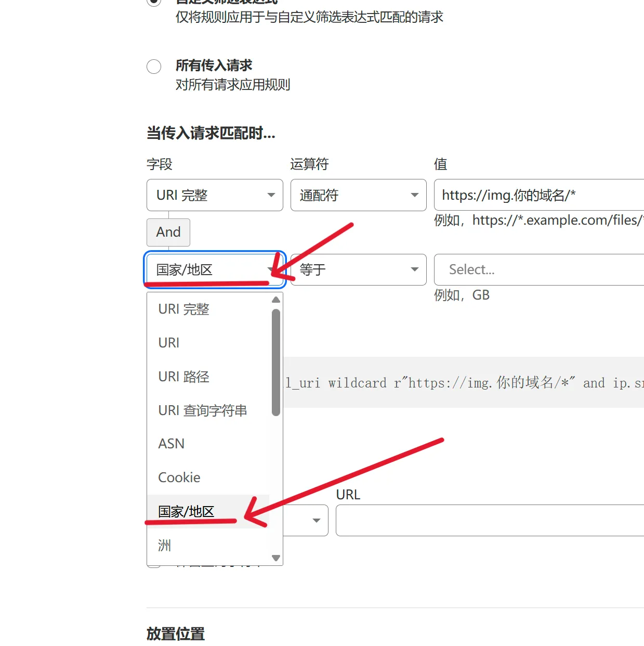Choose URI 查询字符串 option
Image resolution: width=644 pixels, height=646 pixels.
click(202, 410)
